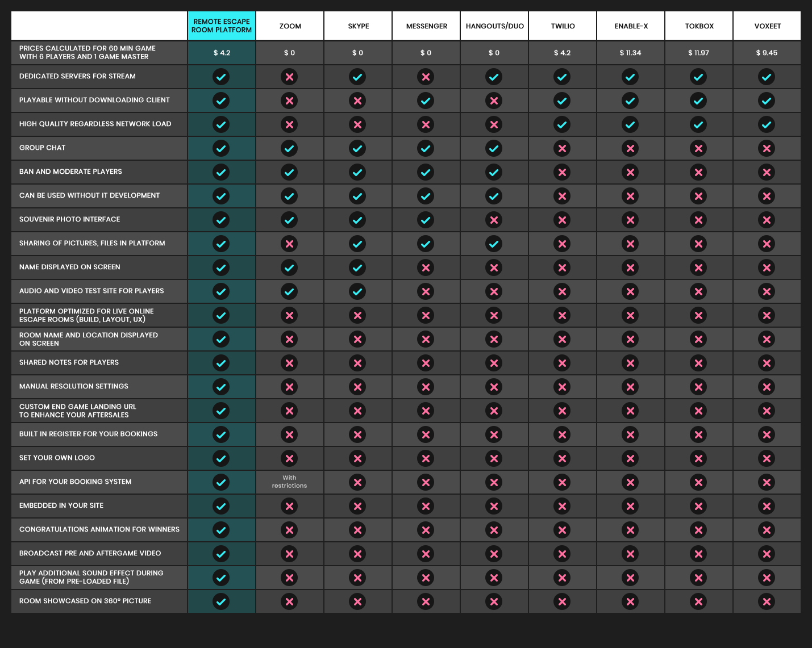This screenshot has height=648, width=812.
Task: Click Hangouts/Duo's Sharing of Pictures checkmark
Action: (494, 244)
